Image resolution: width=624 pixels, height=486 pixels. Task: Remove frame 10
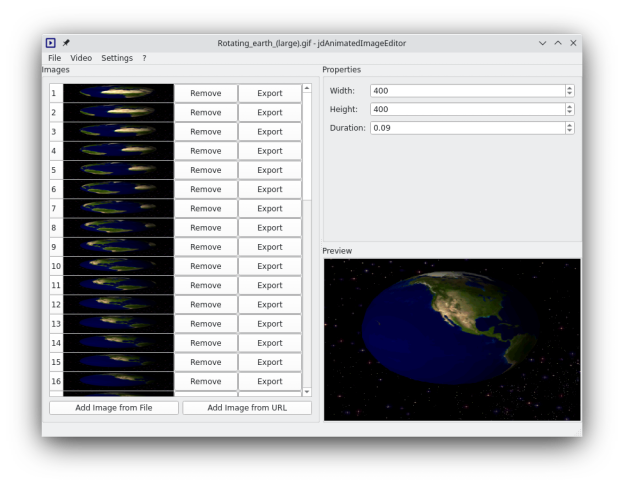(x=206, y=266)
